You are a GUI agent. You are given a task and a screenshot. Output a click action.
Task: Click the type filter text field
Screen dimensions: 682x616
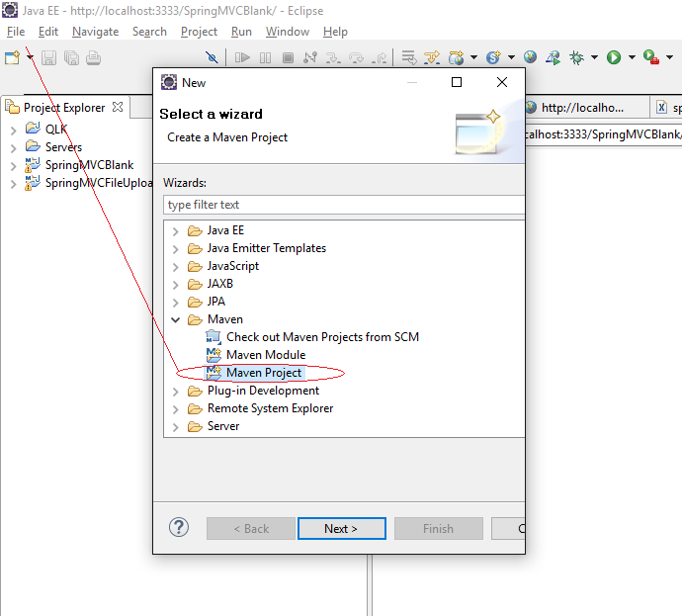point(344,205)
